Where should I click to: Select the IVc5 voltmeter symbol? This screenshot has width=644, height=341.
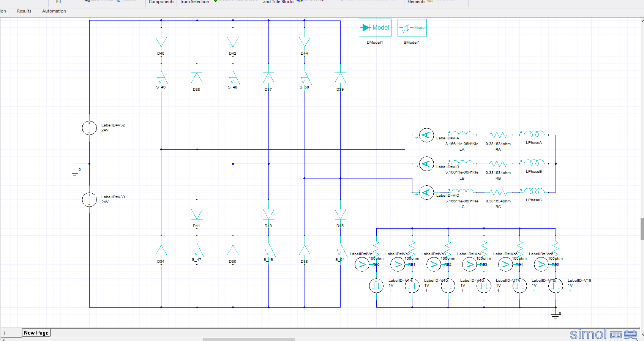pyautogui.click(x=505, y=264)
